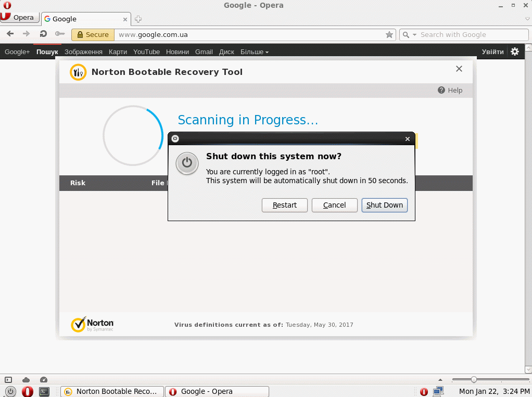Reload the Google page
The width and height of the screenshot is (532, 397).
(x=43, y=34)
